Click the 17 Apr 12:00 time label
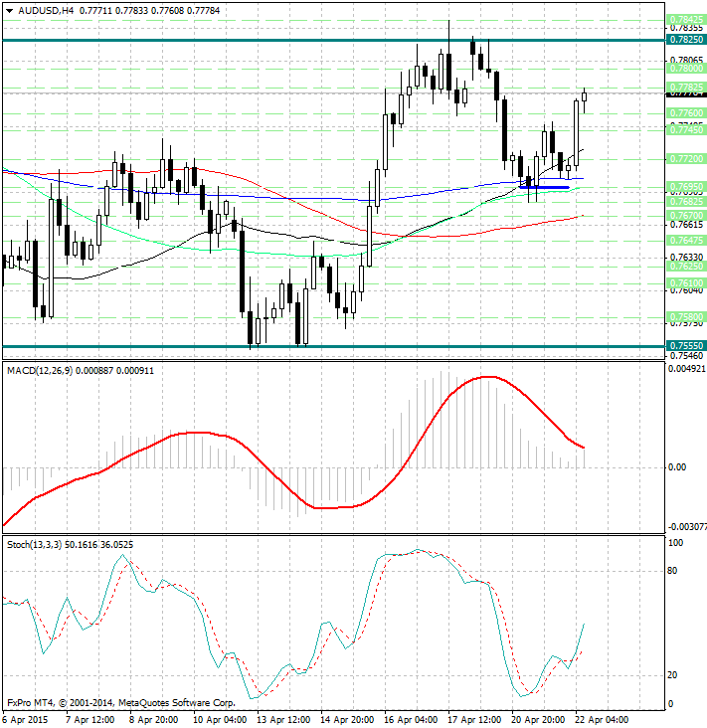The width and height of the screenshot is (707, 728). point(474,720)
